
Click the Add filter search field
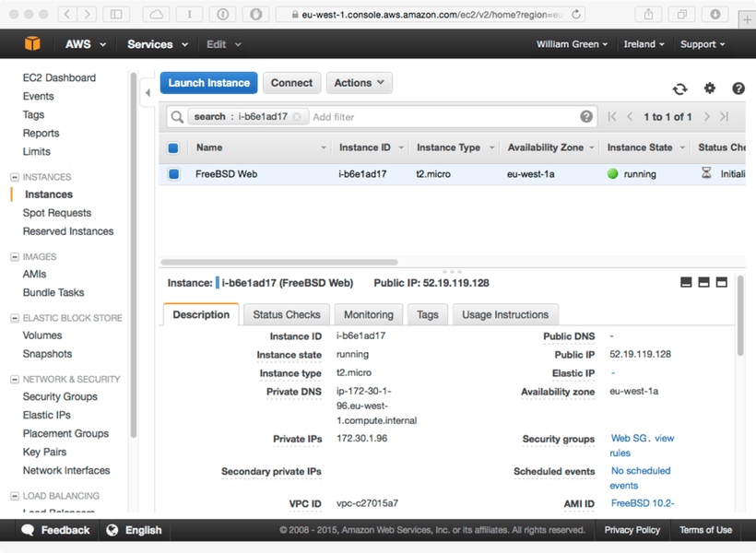point(443,117)
